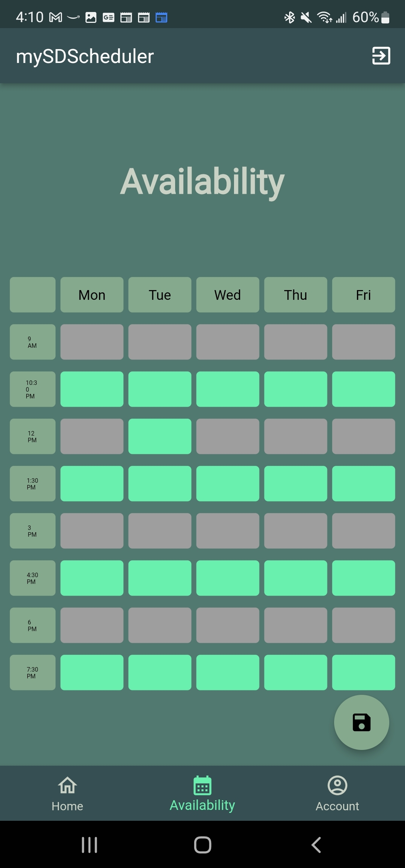Tap the logout icon in the top bar
The image size is (405, 868).
pos(381,56)
